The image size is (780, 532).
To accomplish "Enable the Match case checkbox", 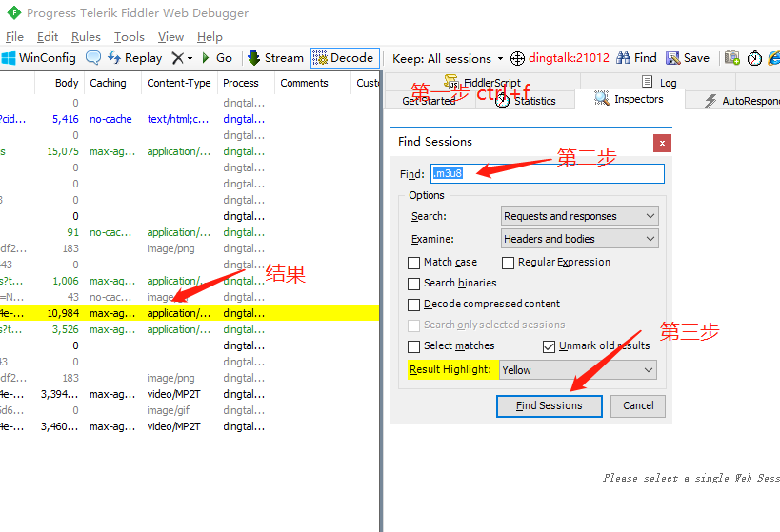I will 413,263.
